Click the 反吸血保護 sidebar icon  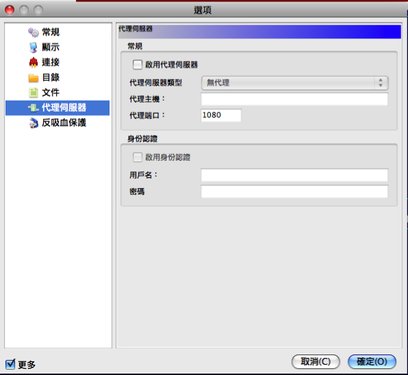pyautogui.click(x=33, y=123)
